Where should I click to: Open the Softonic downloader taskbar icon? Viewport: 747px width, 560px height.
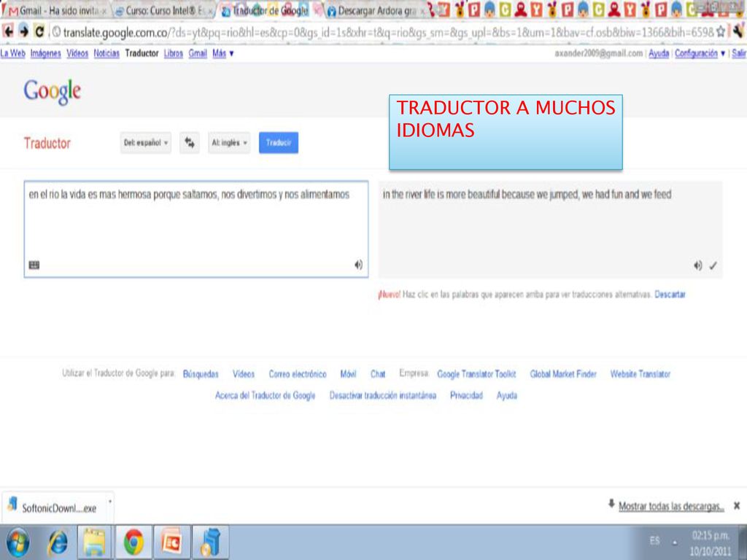pos(210,542)
